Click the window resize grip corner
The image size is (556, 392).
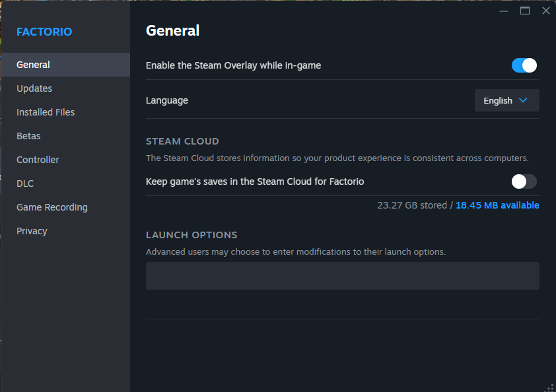(x=549, y=388)
